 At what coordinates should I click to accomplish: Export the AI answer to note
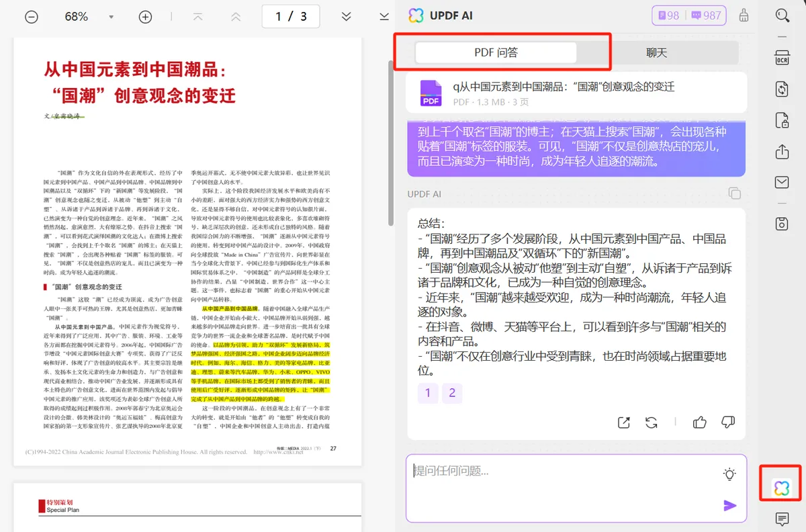pyautogui.click(x=624, y=423)
